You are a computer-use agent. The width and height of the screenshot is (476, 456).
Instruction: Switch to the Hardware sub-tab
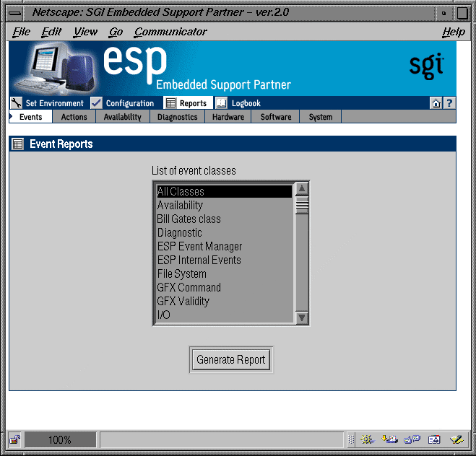pyautogui.click(x=228, y=117)
